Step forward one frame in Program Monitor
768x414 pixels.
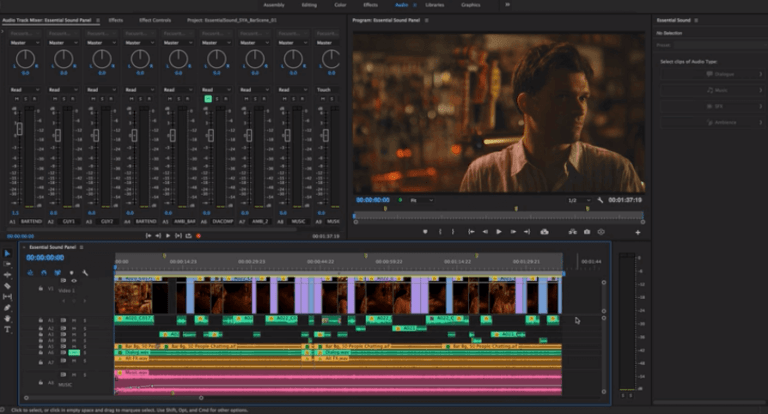513,232
